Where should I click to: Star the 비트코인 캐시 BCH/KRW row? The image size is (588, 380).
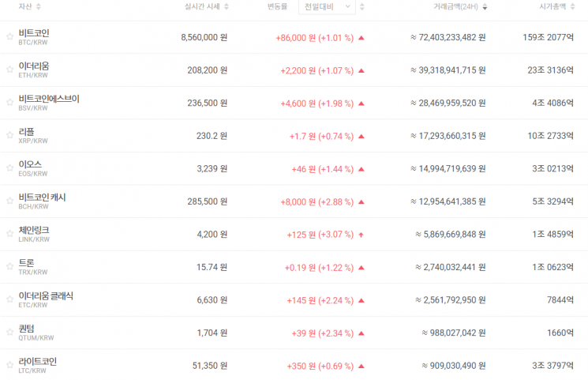coord(9,201)
